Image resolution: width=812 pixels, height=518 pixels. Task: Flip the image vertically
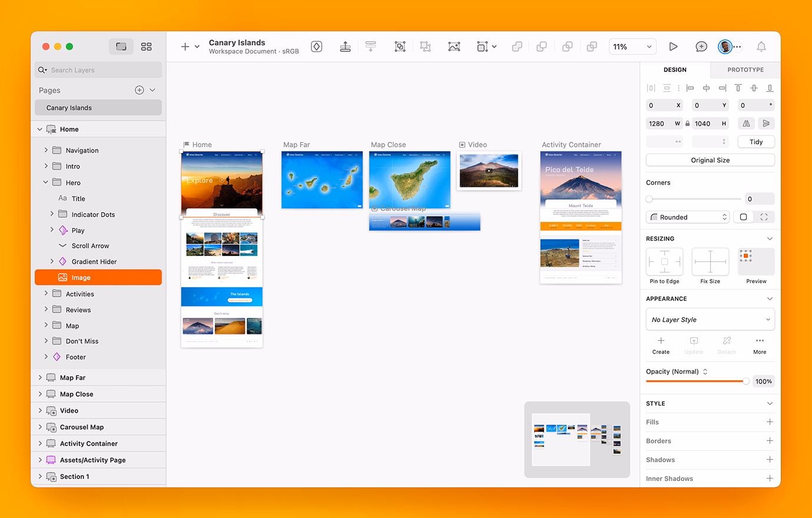pyautogui.click(x=766, y=124)
